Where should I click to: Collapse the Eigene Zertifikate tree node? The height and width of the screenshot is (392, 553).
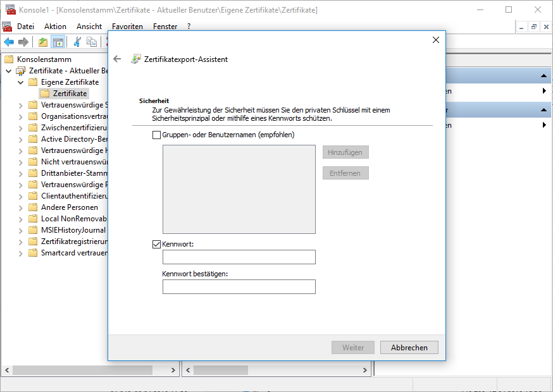[x=21, y=82]
